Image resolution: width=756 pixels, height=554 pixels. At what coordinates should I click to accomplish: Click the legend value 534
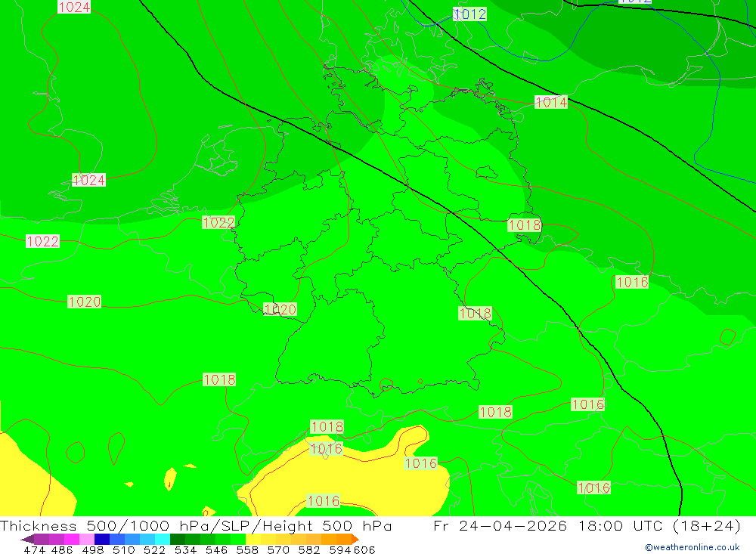[185, 550]
